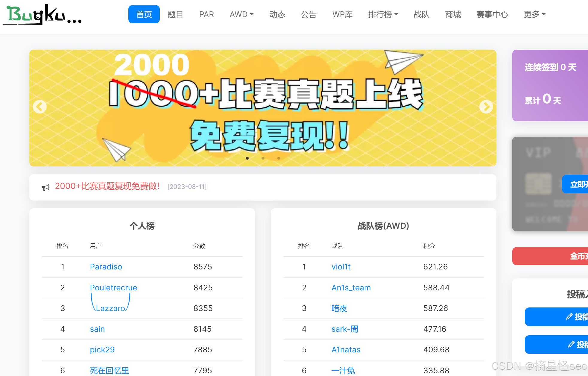Screen dimensions: 588x376
Task: Open the 排行榜 dropdown menu
Action: [383, 14]
